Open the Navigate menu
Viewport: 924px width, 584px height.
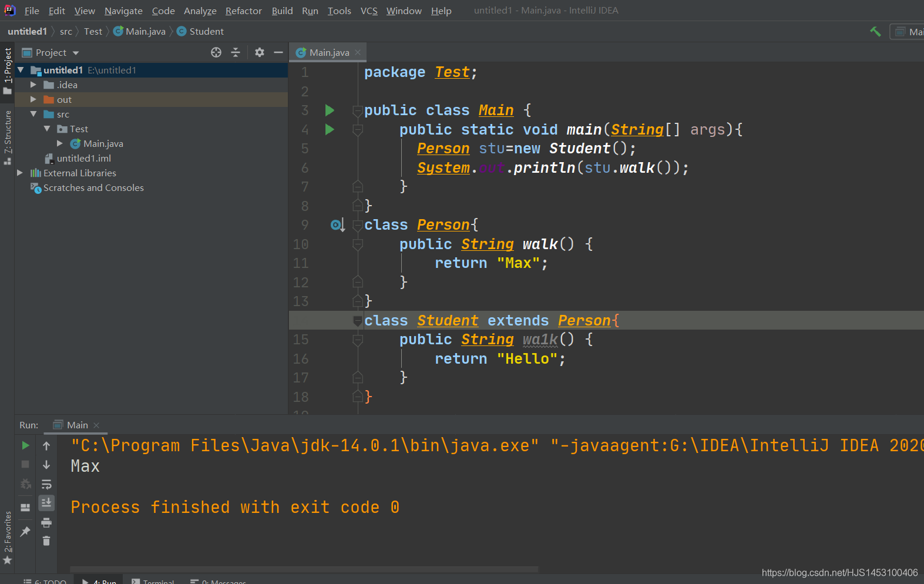pos(123,11)
